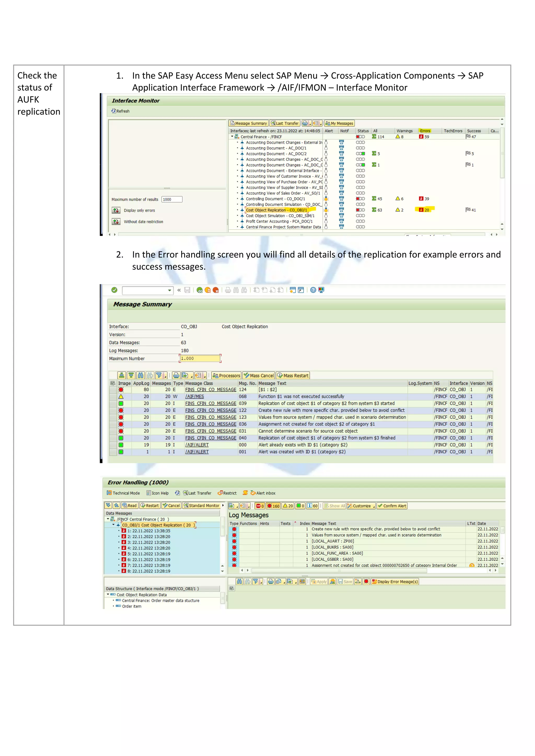Click the Mass Cancel button
Screen dimensions: 535x756
259,376
